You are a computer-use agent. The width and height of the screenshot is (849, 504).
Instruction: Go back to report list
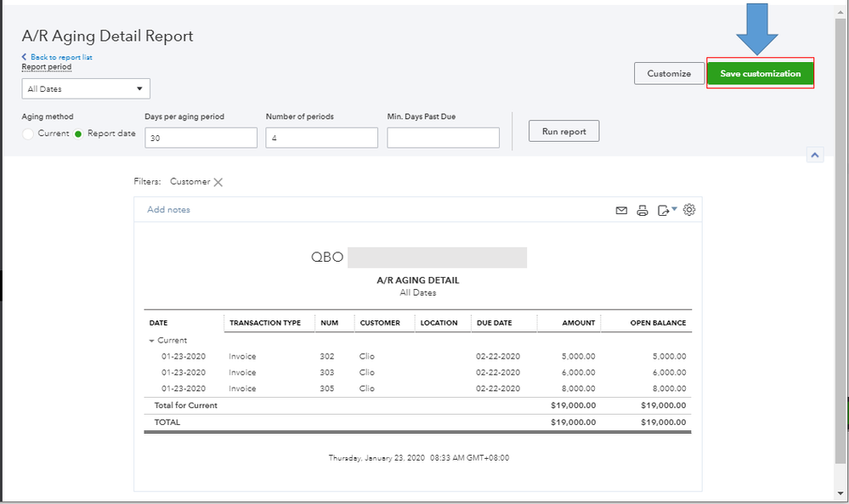pyautogui.click(x=60, y=57)
